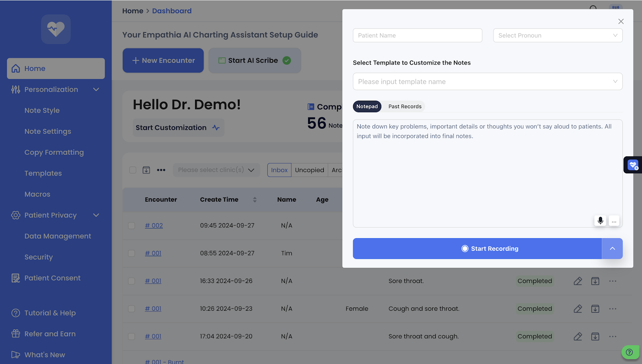Open more options for Sore throat and cough. row
Image resolution: width=642 pixels, height=364 pixels.
pos(613,336)
